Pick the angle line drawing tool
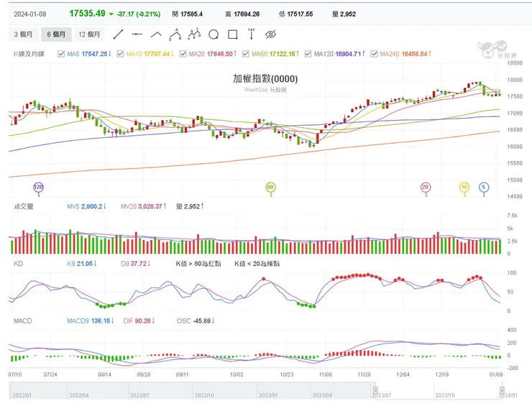532x411 pixels. [x=156, y=34]
